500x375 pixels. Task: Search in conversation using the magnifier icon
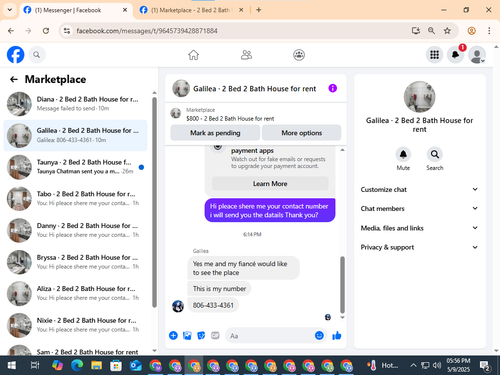point(435,154)
